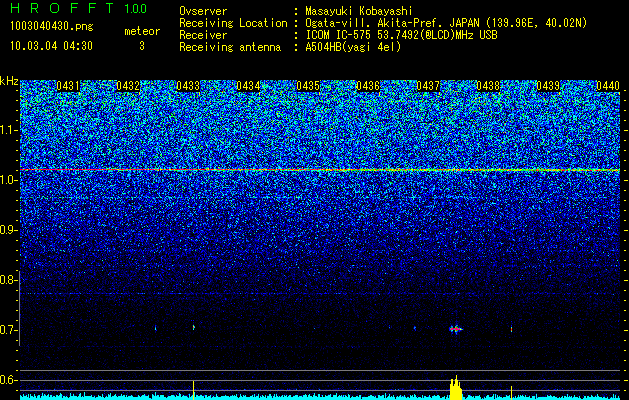This screenshot has width=629, height=400.
Task: Click the Ovserver label
Action: [203, 11]
